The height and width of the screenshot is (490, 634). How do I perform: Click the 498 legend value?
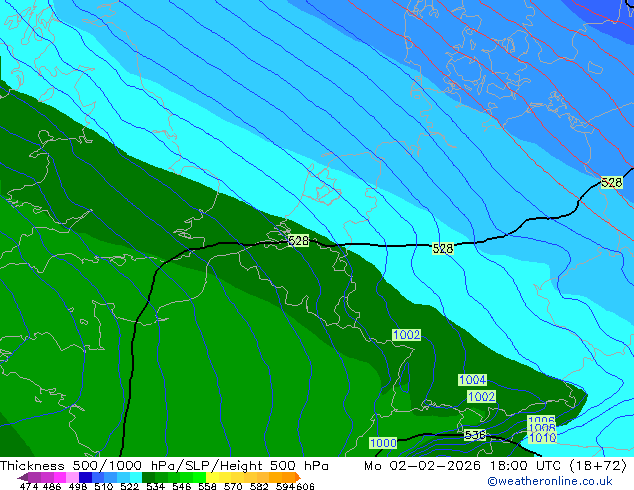click(78, 486)
